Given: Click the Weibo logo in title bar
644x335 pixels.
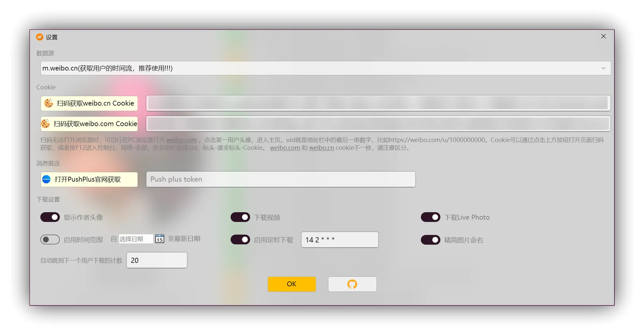Looking at the screenshot, I should pyautogui.click(x=40, y=37).
